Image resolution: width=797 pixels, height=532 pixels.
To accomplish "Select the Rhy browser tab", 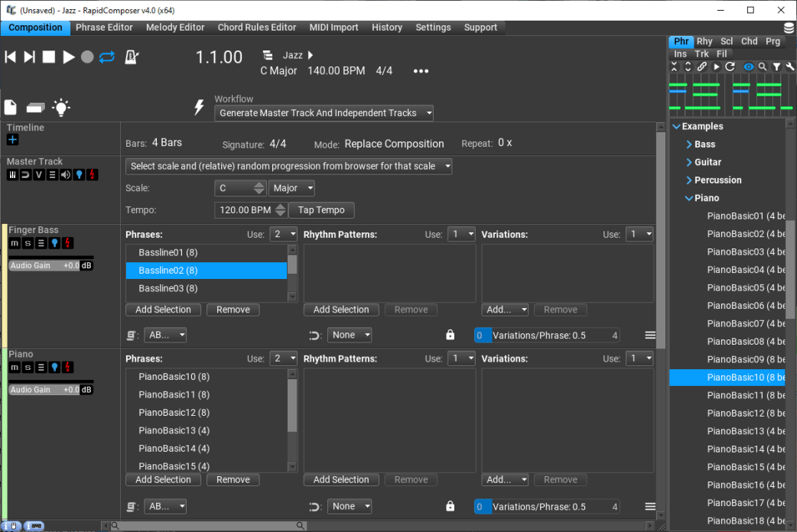I will (x=704, y=41).
